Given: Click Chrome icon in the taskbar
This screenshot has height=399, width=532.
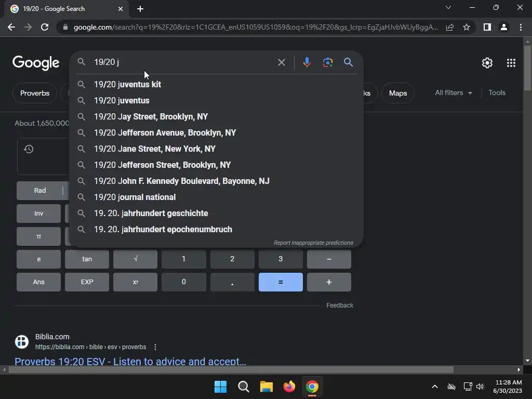Looking at the screenshot, I should pos(312,387).
